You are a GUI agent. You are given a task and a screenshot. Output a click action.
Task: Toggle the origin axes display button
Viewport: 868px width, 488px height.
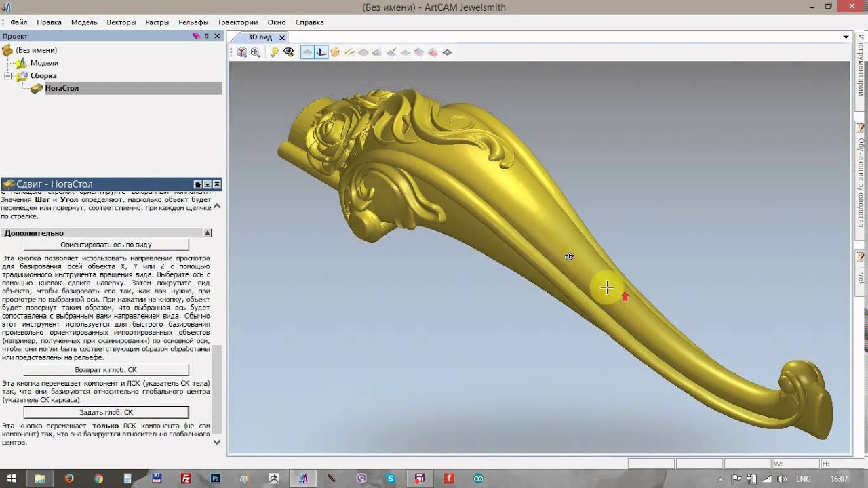tap(321, 52)
